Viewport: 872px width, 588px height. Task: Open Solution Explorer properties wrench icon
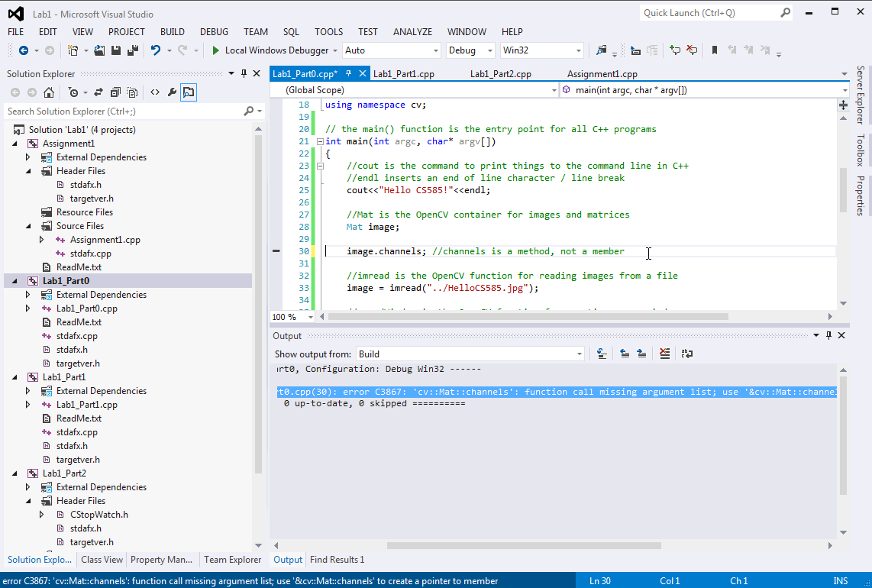point(172,92)
